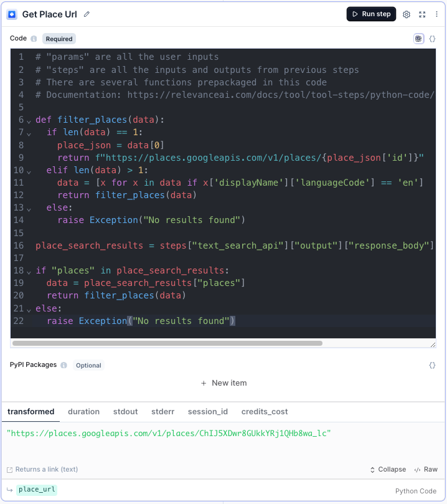Image resolution: width=447 pixels, height=504 pixels.
Task: Open the three-dot more options menu
Action: pos(436,14)
